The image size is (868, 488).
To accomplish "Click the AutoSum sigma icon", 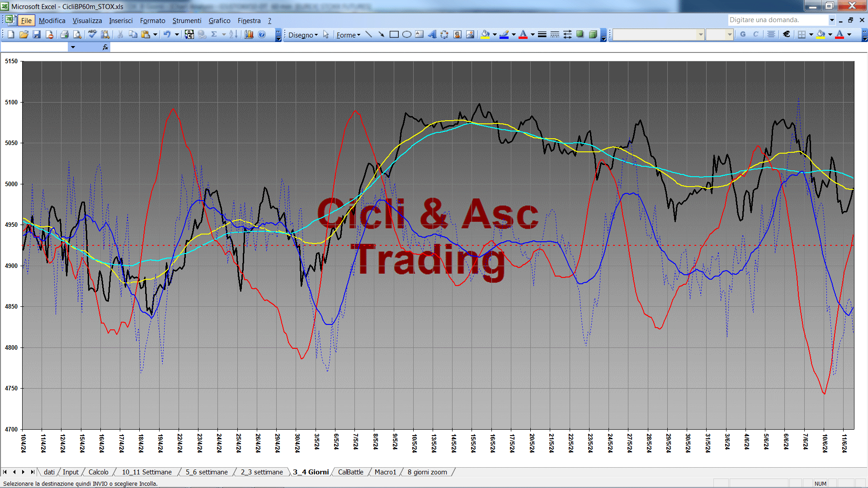I will [214, 34].
